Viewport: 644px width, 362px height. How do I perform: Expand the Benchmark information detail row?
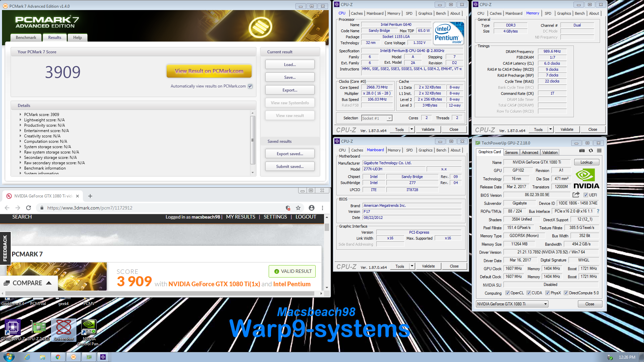[x=20, y=168]
